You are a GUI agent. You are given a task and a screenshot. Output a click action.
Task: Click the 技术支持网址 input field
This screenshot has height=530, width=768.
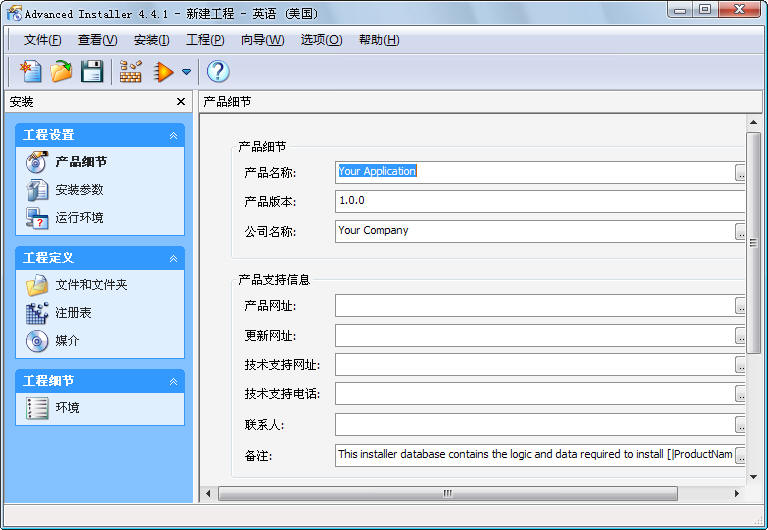(535, 364)
